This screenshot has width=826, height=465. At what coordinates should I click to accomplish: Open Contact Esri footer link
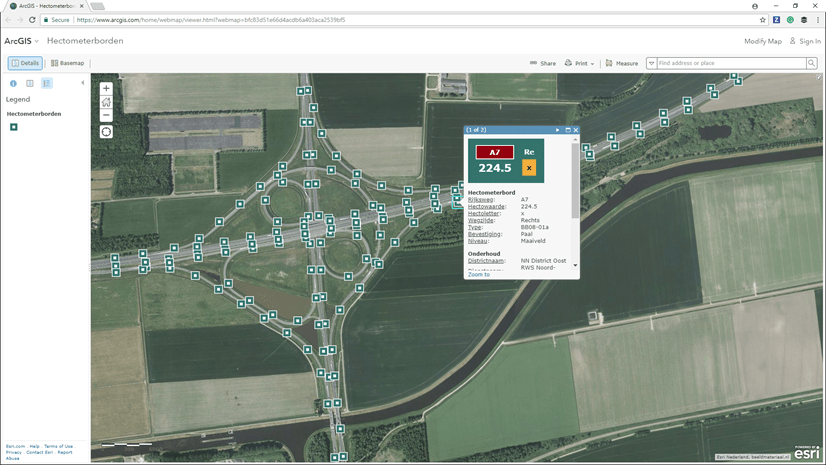point(40,452)
